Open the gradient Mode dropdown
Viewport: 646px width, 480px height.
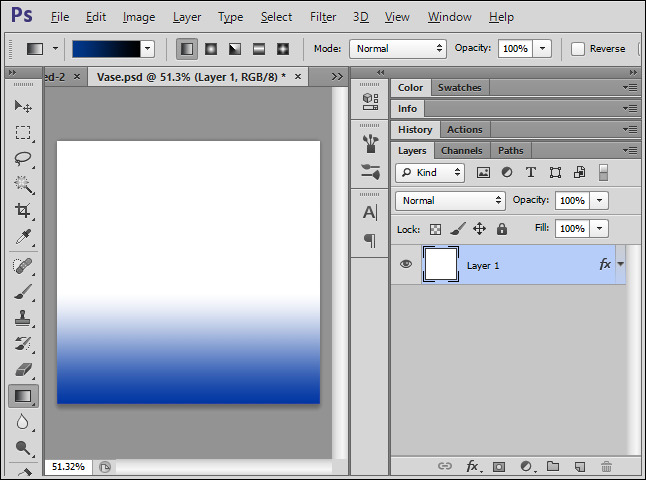(398, 48)
